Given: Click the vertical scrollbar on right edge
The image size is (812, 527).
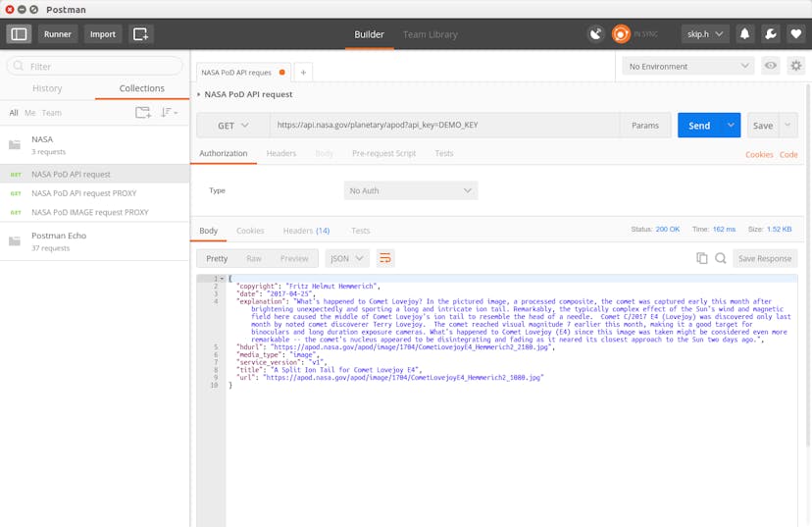Looking at the screenshot, I should tap(808, 264).
